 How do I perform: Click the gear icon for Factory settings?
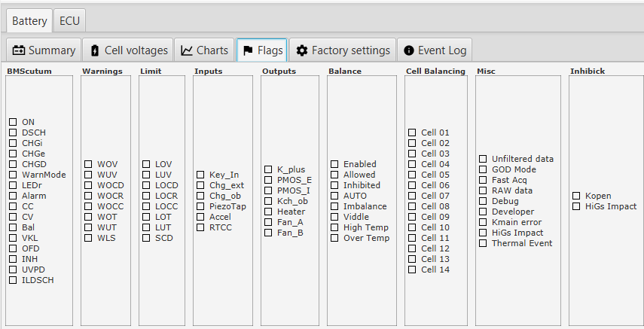coord(302,50)
